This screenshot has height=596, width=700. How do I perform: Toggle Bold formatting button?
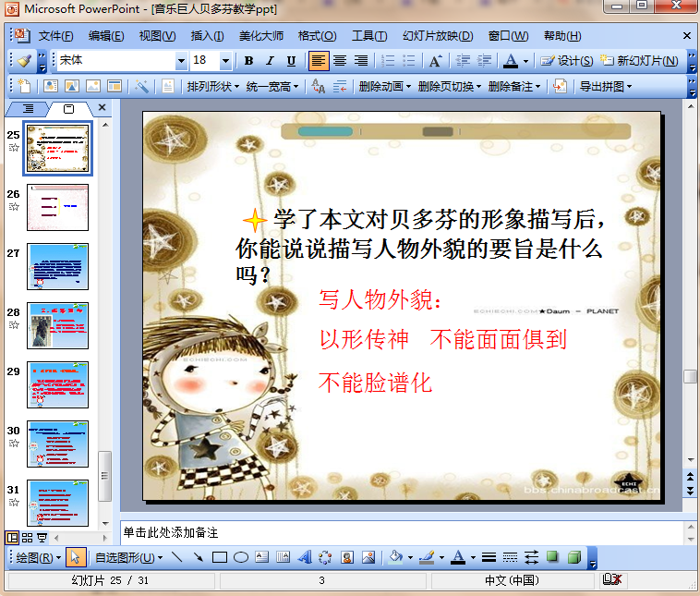coord(249,61)
